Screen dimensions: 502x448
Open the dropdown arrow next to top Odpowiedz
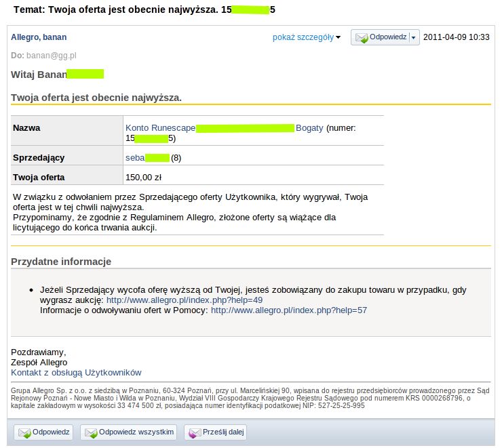point(414,38)
